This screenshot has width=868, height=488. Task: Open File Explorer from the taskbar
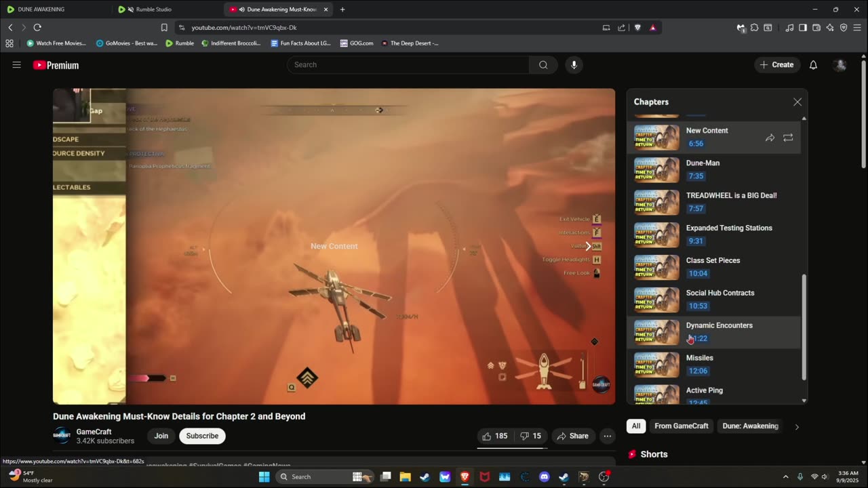405,477
